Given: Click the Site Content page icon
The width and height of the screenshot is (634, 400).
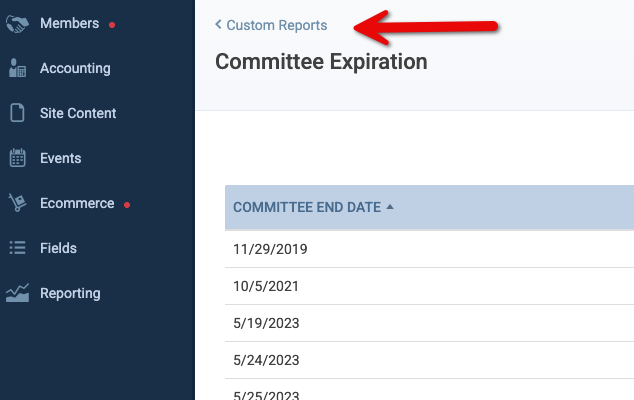Looking at the screenshot, I should (x=17, y=113).
